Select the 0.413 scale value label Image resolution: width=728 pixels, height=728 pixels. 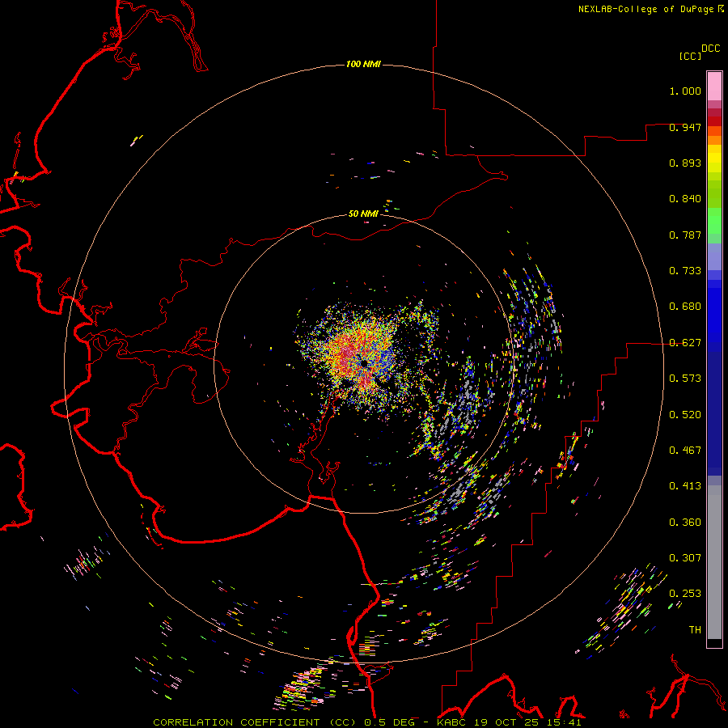coord(685,486)
